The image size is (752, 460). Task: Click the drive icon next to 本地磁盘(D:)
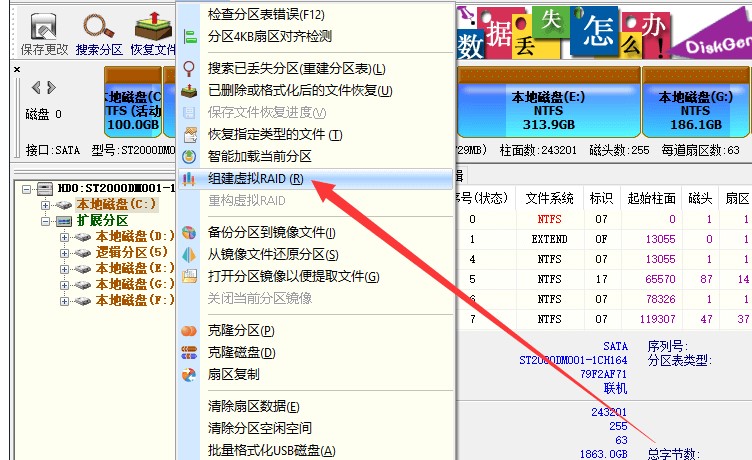point(82,237)
